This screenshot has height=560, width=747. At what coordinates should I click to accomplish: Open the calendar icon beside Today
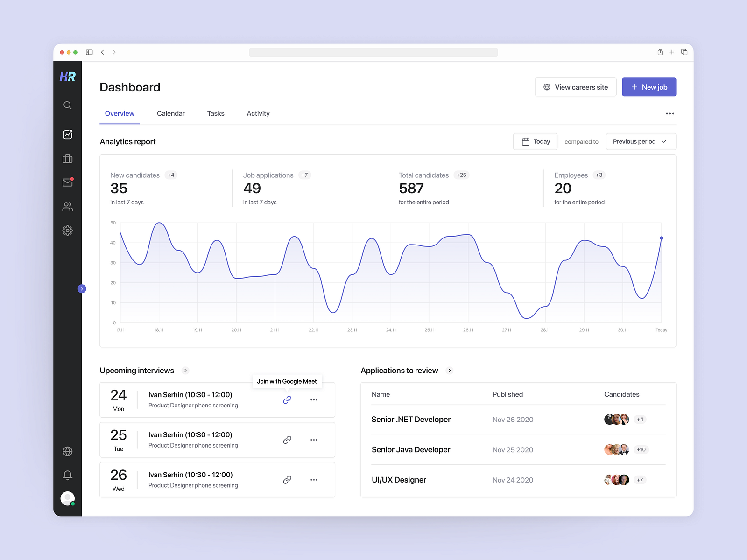526,141
